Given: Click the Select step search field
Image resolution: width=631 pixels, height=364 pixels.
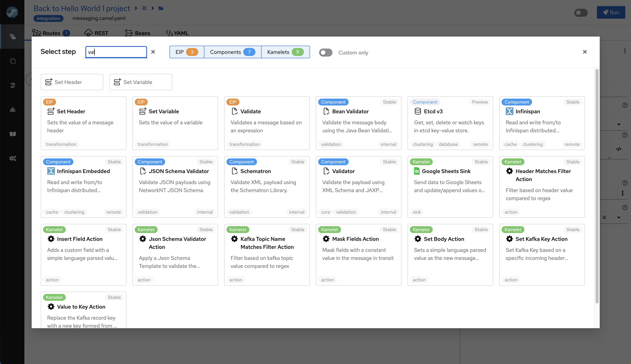Looking at the screenshot, I should point(116,52).
